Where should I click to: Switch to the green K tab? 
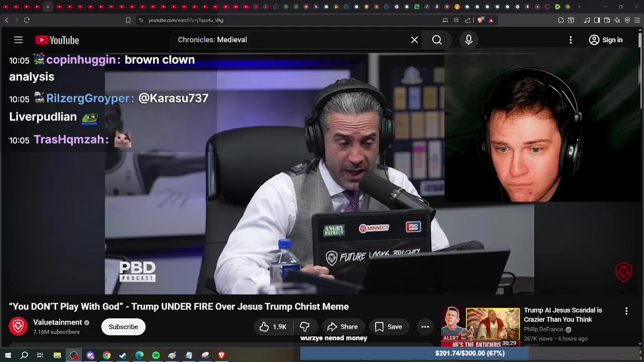(417, 7)
